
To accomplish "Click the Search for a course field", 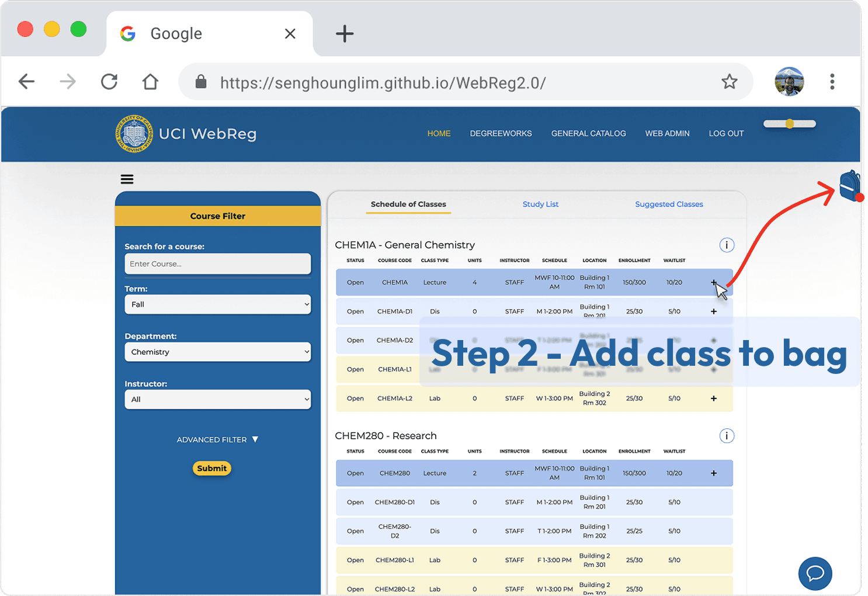I will [218, 264].
